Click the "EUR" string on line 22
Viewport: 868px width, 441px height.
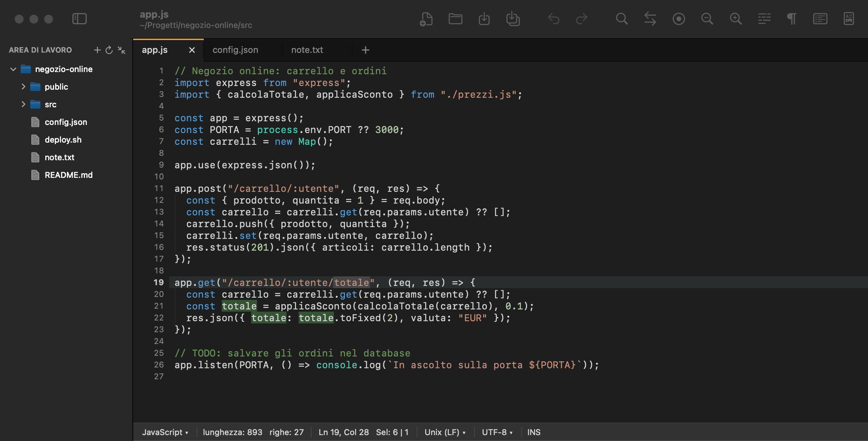pos(473,318)
